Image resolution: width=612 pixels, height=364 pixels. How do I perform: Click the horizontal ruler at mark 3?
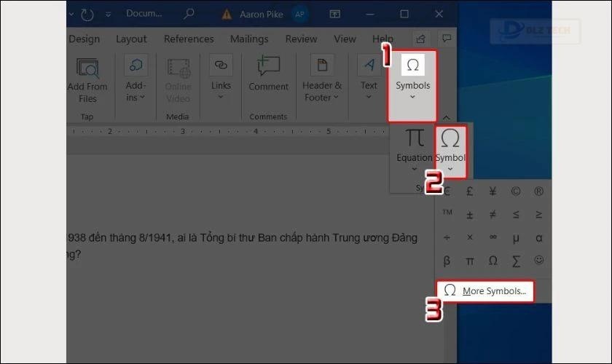point(182,131)
